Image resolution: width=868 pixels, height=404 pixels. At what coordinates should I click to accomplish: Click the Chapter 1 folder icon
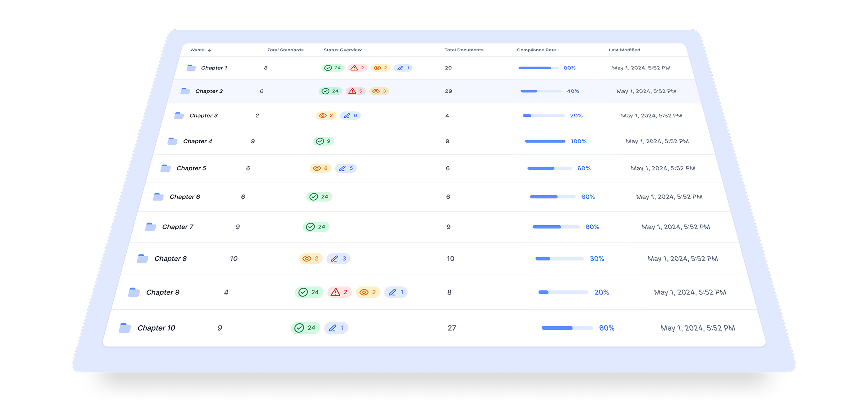191,68
